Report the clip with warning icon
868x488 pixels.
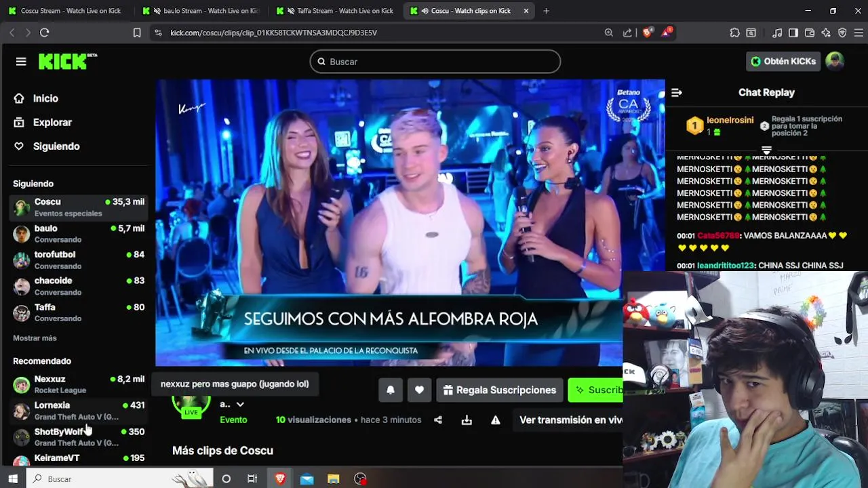(496, 420)
